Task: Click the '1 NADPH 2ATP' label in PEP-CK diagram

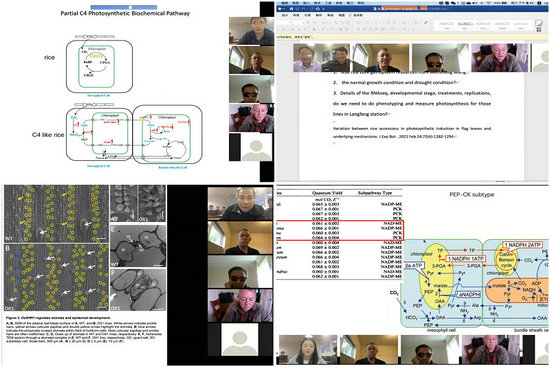Action: click(x=522, y=245)
